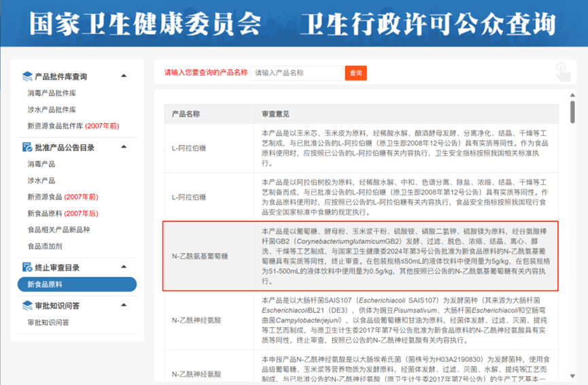Click review opinion starting 本产品是以大肠杆菌SAIS107

pyautogui.click(x=404, y=320)
